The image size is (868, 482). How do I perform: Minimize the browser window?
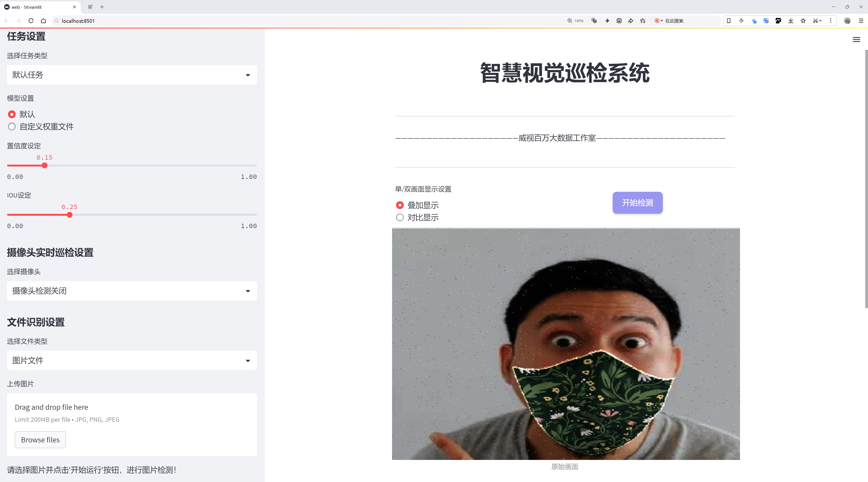pyautogui.click(x=833, y=7)
